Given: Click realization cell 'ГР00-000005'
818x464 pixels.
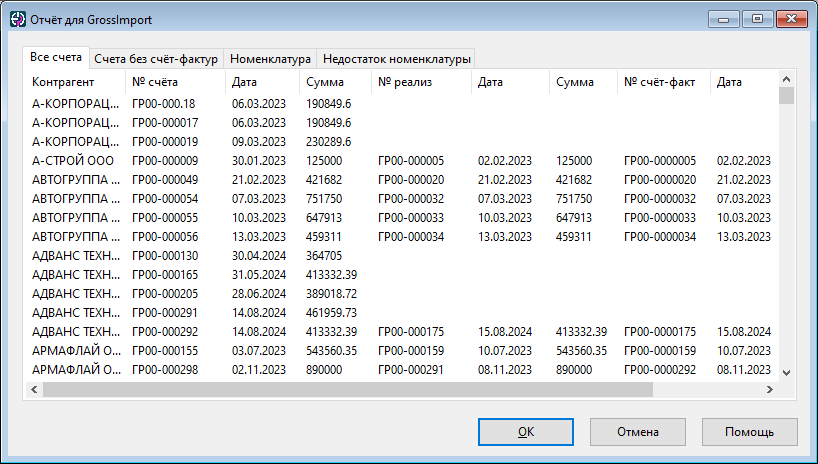Looking at the screenshot, I should coord(411,161).
